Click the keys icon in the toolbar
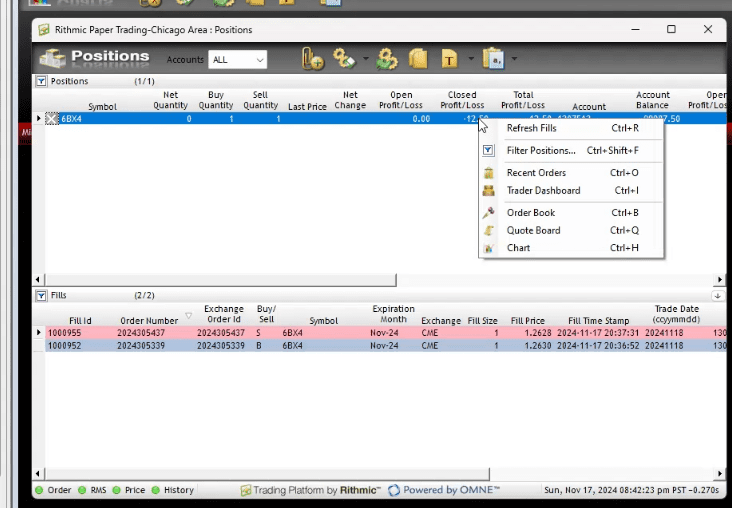Image resolution: width=732 pixels, height=508 pixels. 345,60
